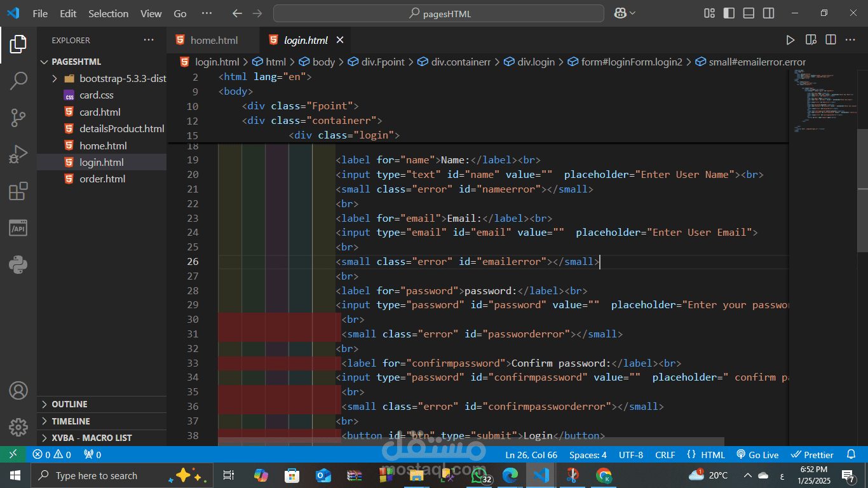
Task: Open the Selection menu
Action: pos(108,13)
